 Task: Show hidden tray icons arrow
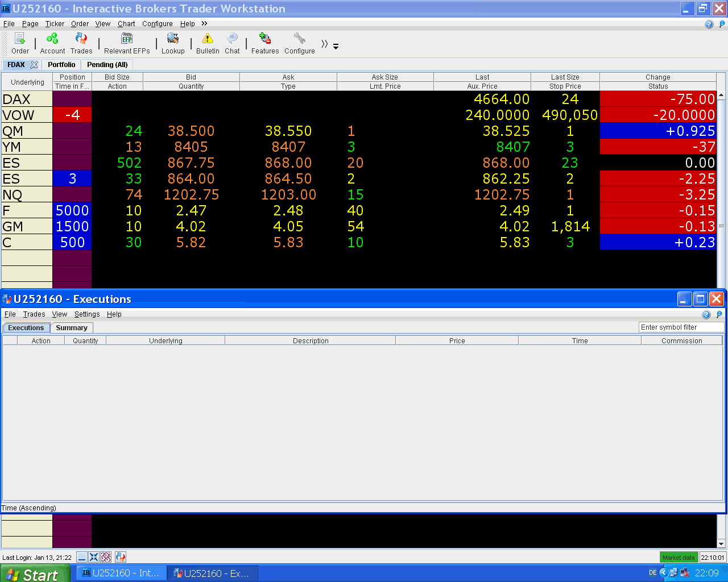click(664, 573)
